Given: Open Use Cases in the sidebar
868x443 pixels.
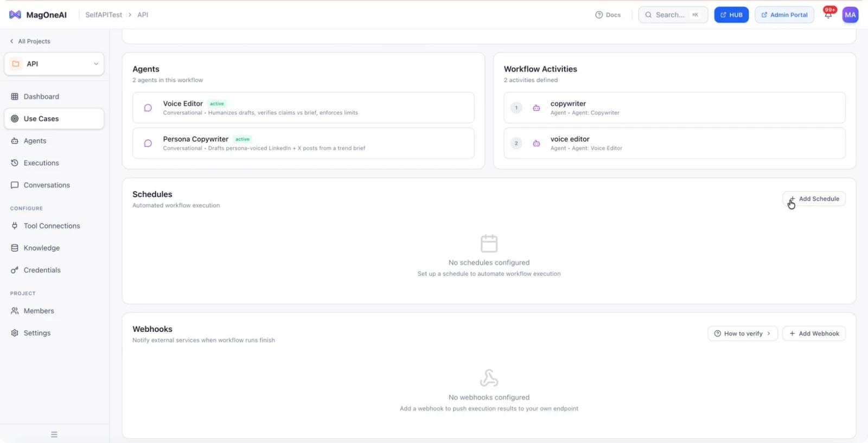Looking at the screenshot, I should pos(54,119).
